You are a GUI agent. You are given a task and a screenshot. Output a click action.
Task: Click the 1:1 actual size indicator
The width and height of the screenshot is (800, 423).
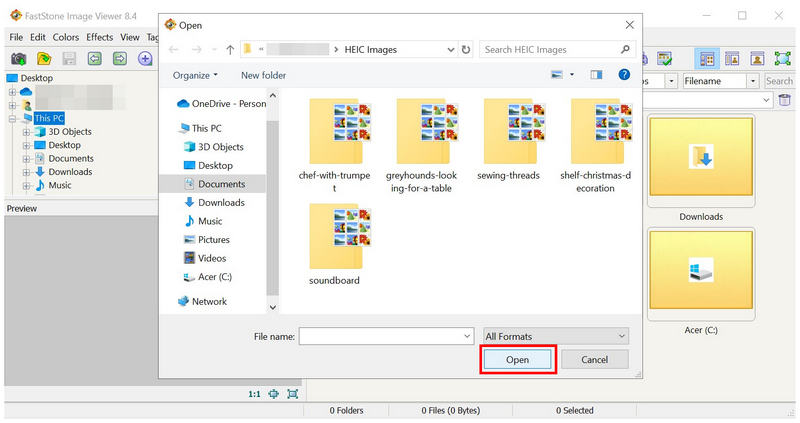point(254,394)
